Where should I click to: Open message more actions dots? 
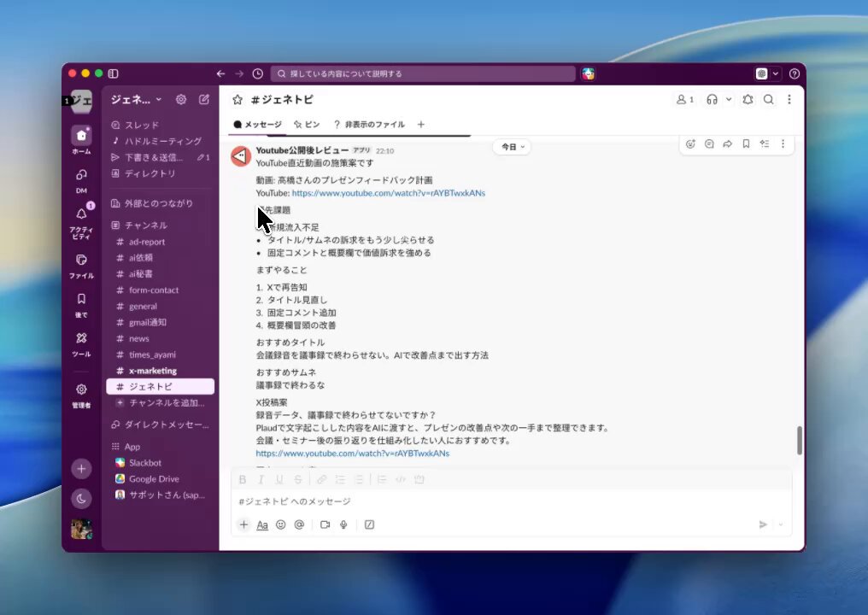[783, 143]
